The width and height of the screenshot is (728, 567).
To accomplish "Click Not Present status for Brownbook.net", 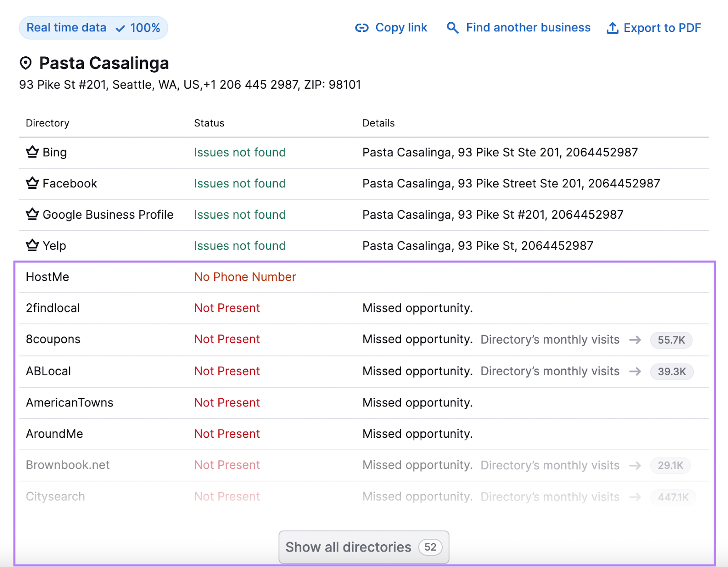I will [227, 465].
